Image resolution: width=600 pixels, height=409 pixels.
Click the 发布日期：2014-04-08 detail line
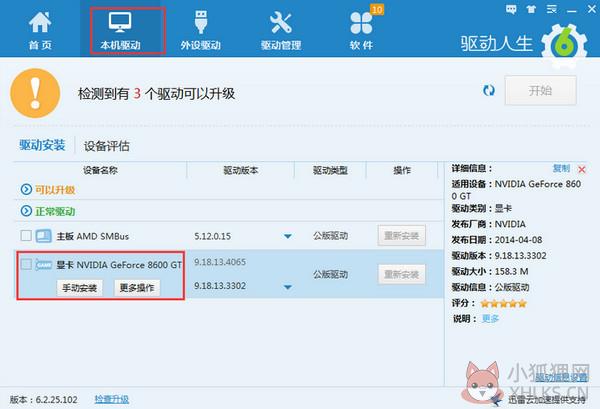point(497,240)
